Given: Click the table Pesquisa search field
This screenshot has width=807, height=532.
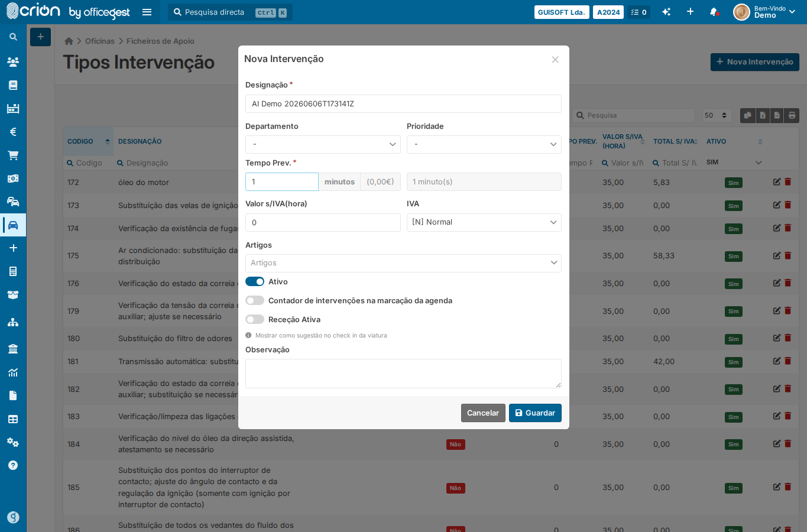Looking at the screenshot, I should (633, 115).
